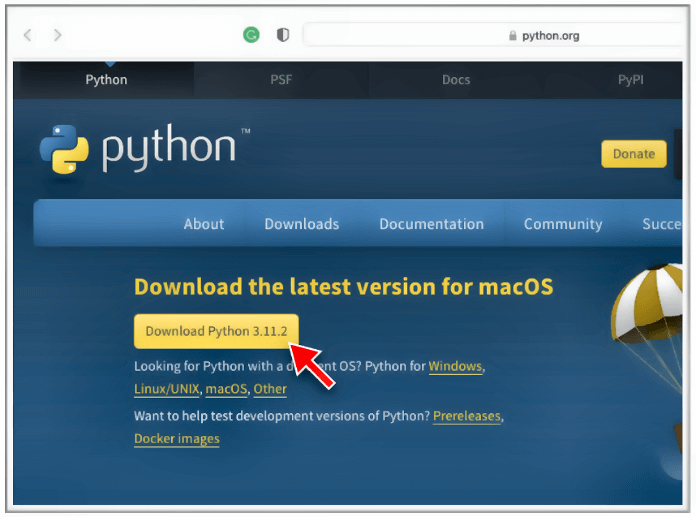Click 'Download the latest version for macOS' heading
Viewport: 696px width, 517px height.
[x=344, y=287]
